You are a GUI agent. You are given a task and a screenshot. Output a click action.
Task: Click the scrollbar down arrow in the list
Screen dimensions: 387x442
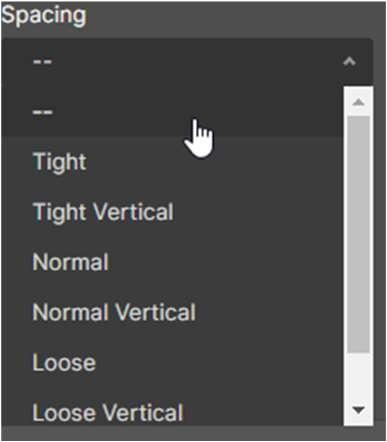tap(358, 410)
